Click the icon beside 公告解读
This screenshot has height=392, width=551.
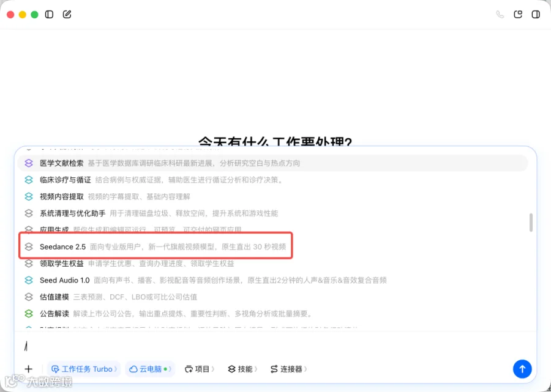28,313
